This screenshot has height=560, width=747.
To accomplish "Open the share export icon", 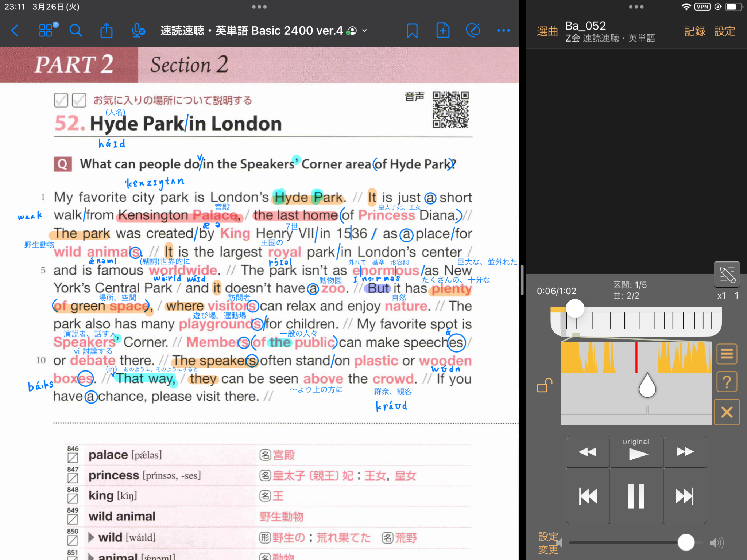I will tap(107, 31).
